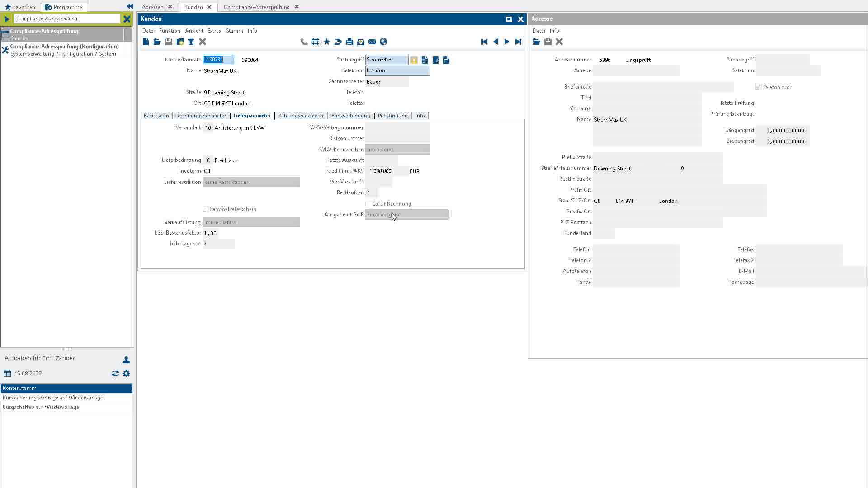Switch to the Rechnungsparameter tab

point(201,116)
